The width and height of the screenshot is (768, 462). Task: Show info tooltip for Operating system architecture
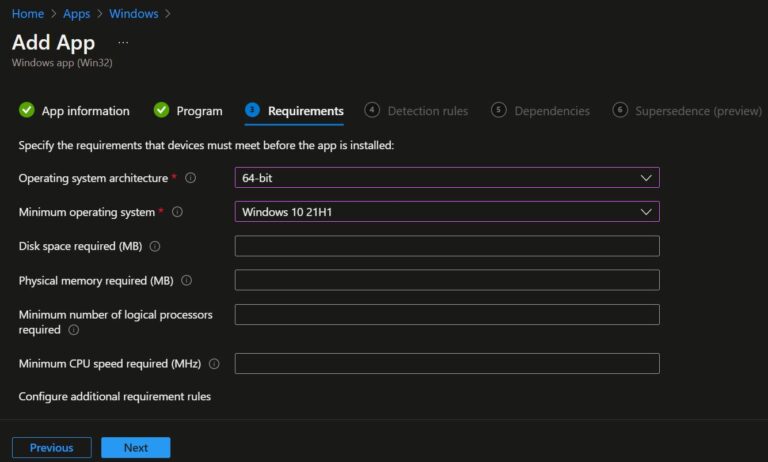click(x=191, y=178)
